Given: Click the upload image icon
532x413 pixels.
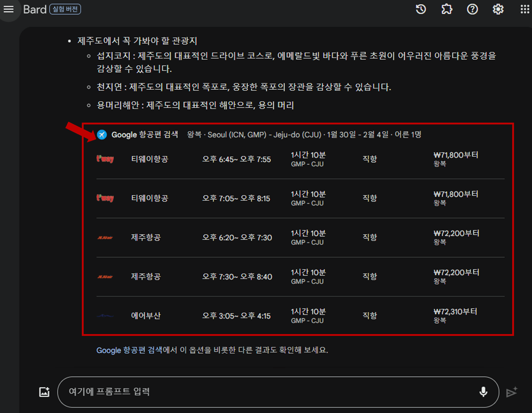Looking at the screenshot, I should [x=44, y=392].
